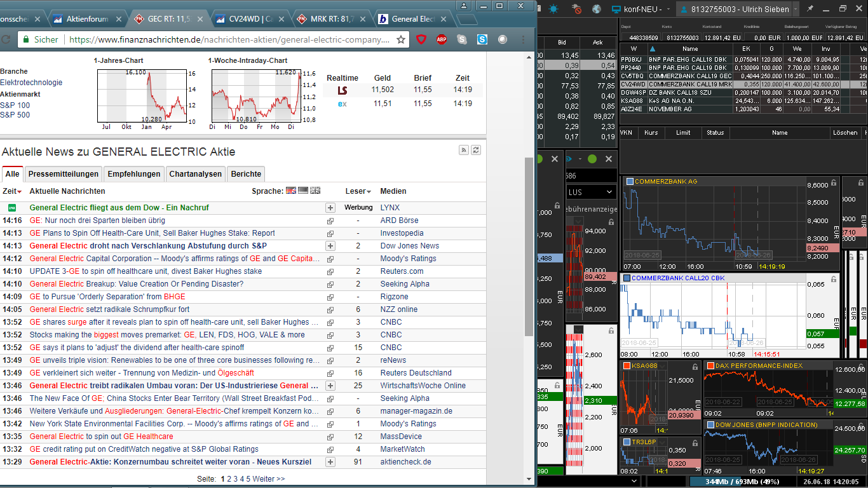Click the LS realtime provider logo
The width and height of the screenshot is (868, 488).
click(342, 90)
